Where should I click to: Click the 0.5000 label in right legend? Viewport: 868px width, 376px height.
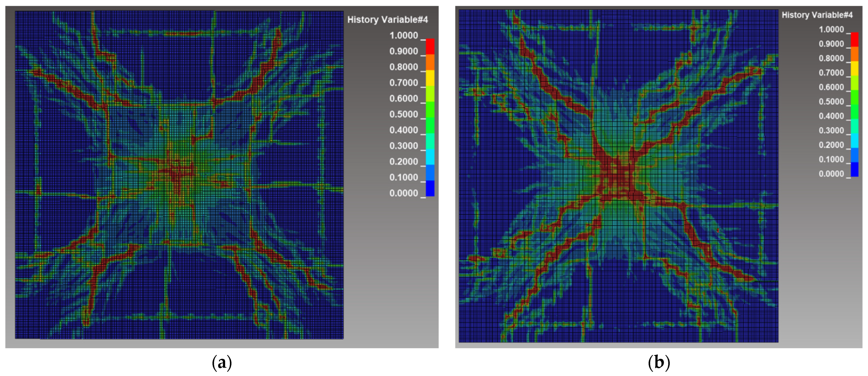831,102
